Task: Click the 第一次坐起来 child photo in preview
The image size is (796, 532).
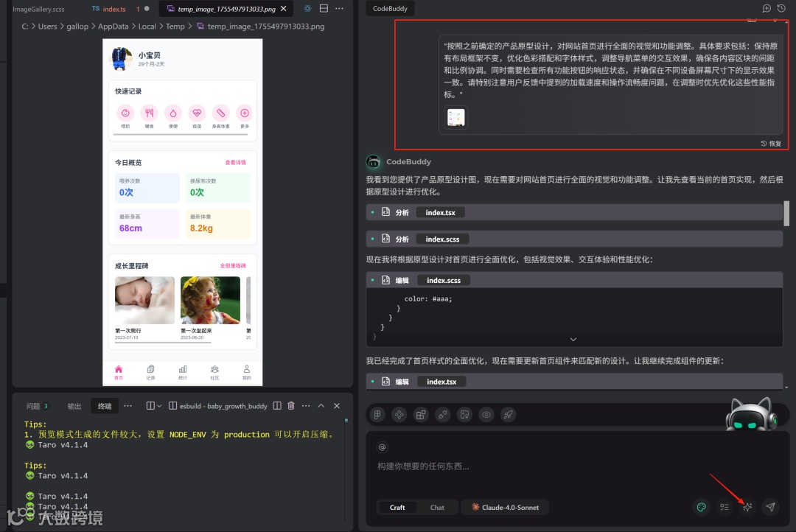Action: pos(210,300)
